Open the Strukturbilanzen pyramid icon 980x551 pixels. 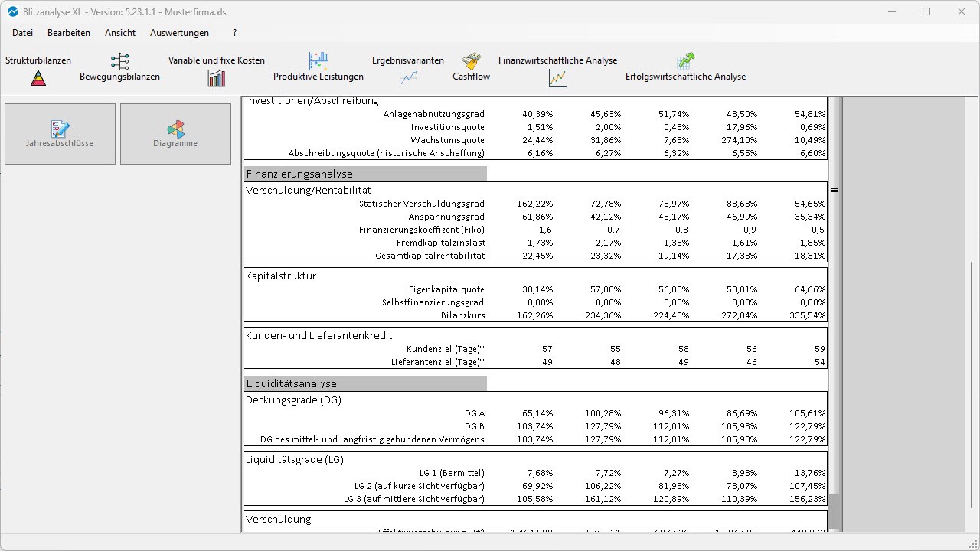(x=38, y=78)
